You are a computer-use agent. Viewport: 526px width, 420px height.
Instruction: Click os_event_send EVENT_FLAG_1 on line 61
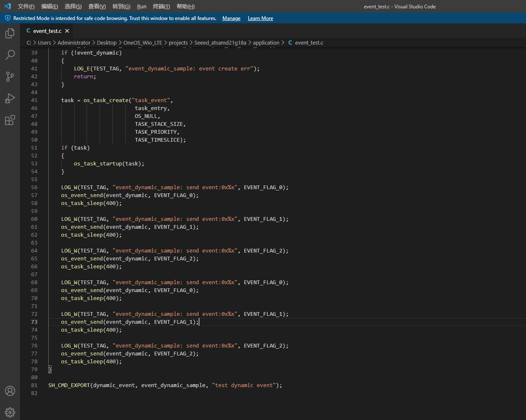(130, 227)
